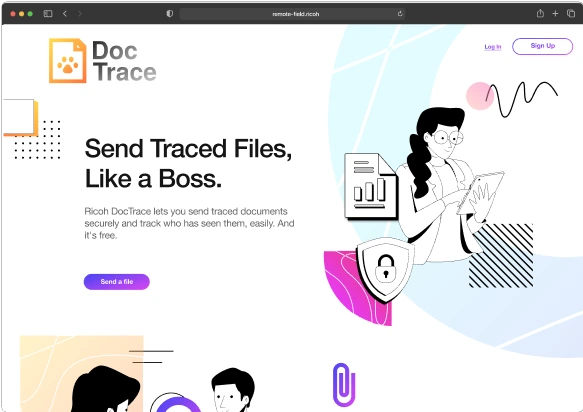Image resolution: width=583 pixels, height=412 pixels.
Task: Show tab overview icon
Action: pos(571,13)
